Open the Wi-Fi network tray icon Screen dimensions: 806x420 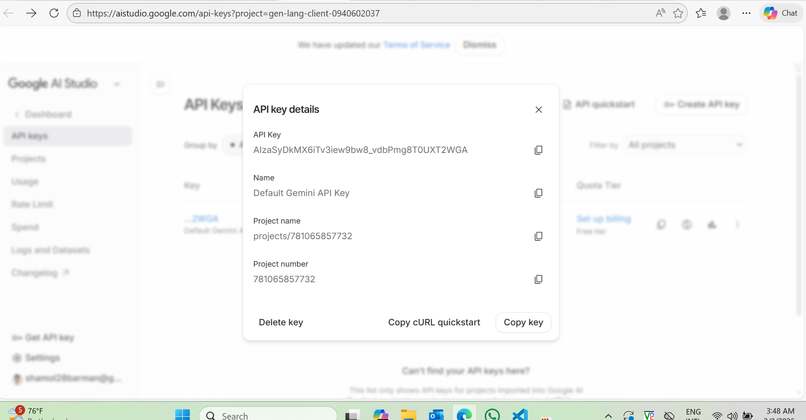[x=717, y=415]
